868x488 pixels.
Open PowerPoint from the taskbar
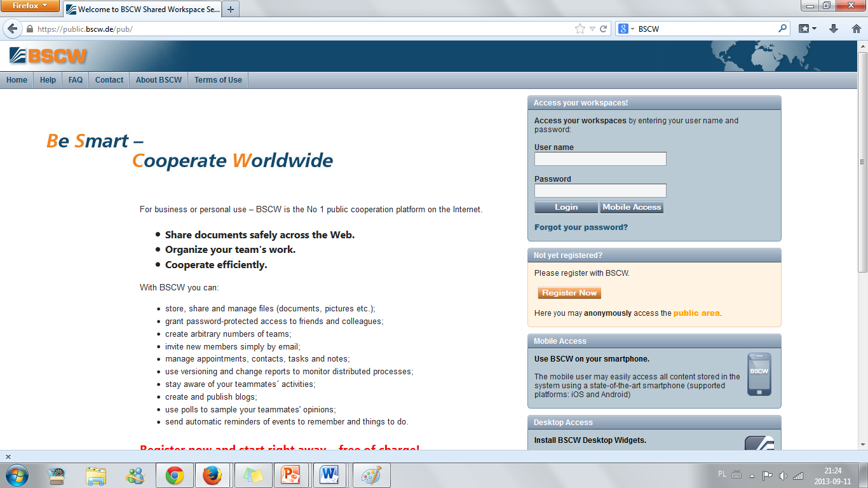coord(290,475)
